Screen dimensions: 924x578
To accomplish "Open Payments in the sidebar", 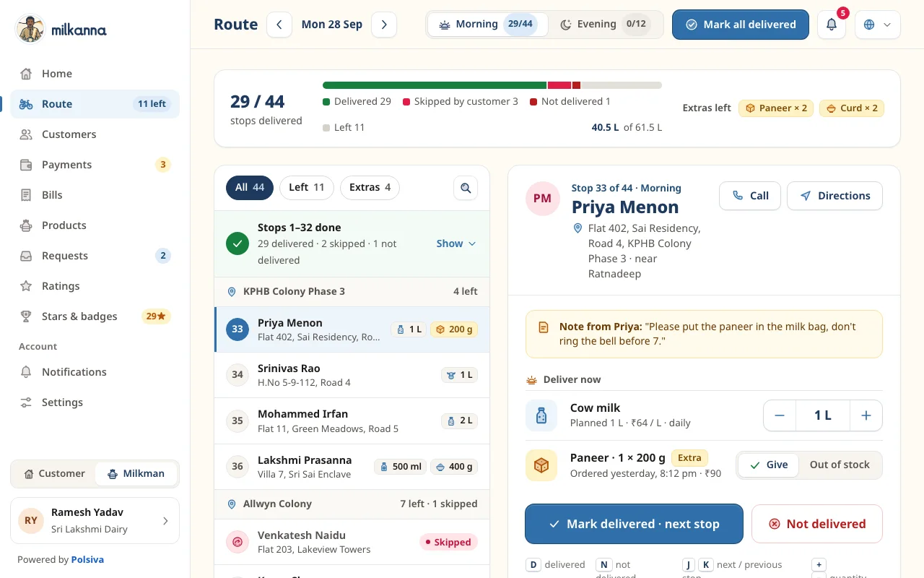I will pyautogui.click(x=95, y=165).
